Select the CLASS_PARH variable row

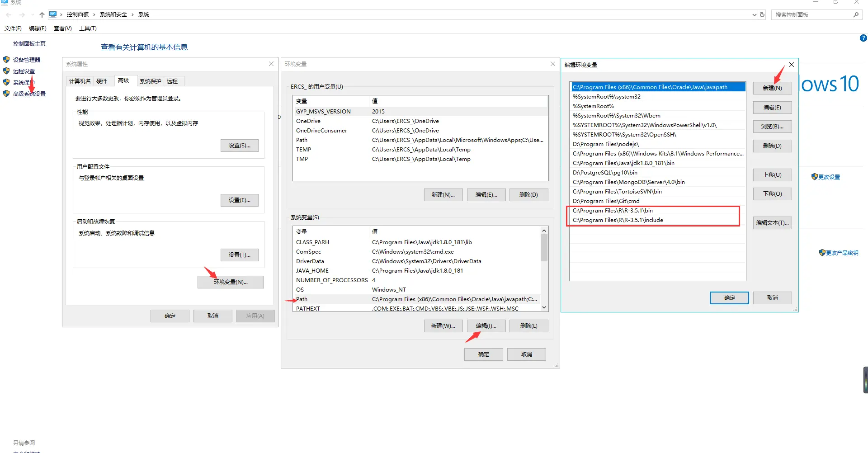point(416,242)
